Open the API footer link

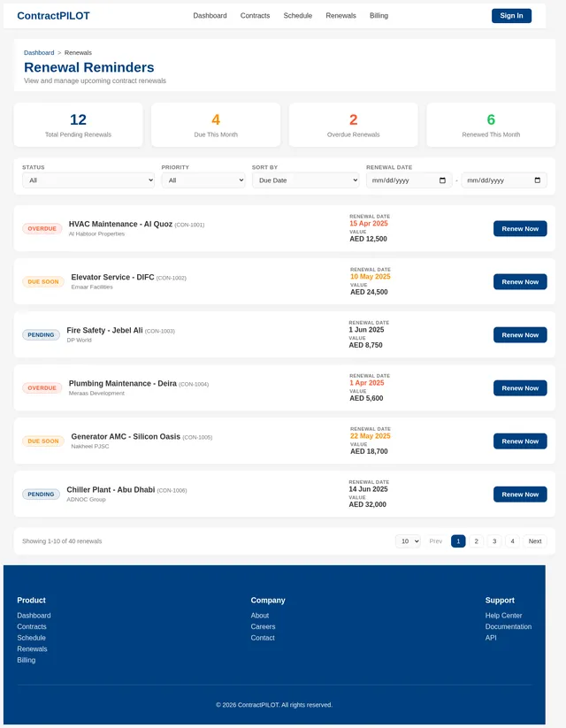tap(491, 638)
